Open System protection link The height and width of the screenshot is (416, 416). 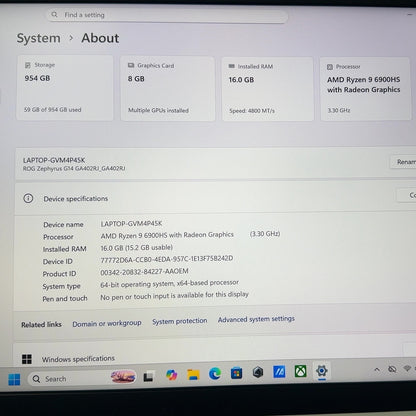[x=180, y=321]
